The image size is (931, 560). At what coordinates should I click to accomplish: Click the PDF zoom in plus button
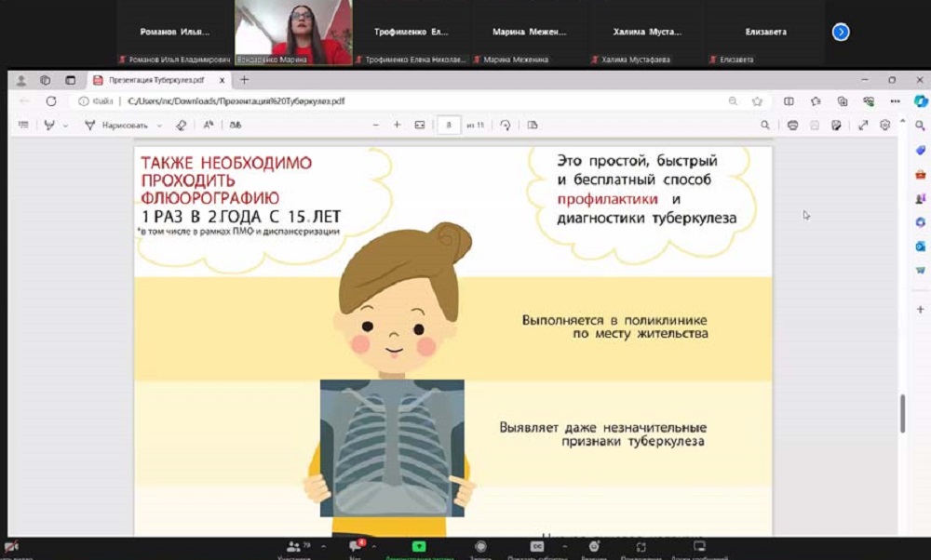[397, 125]
